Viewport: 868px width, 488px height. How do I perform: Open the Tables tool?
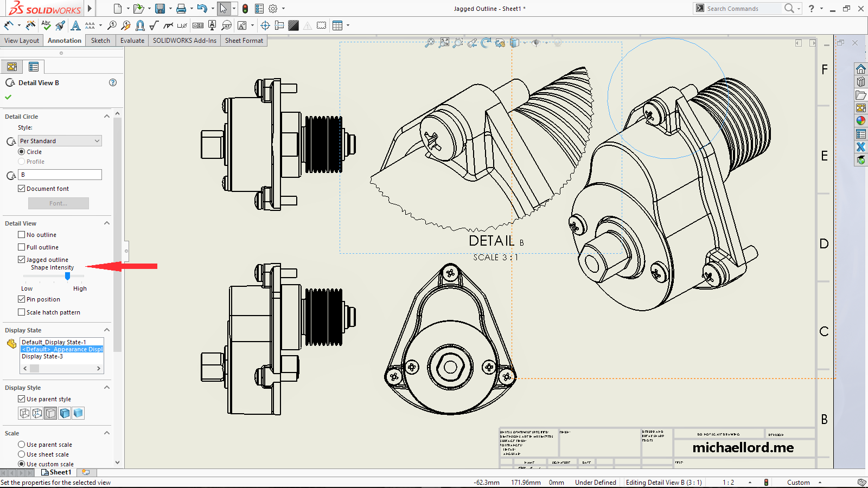point(336,25)
